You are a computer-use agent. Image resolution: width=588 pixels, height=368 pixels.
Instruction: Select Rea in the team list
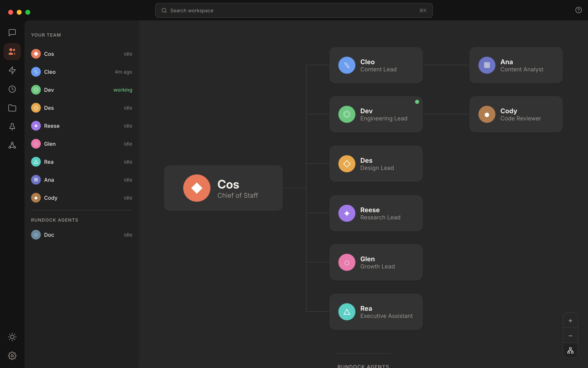coord(82,162)
